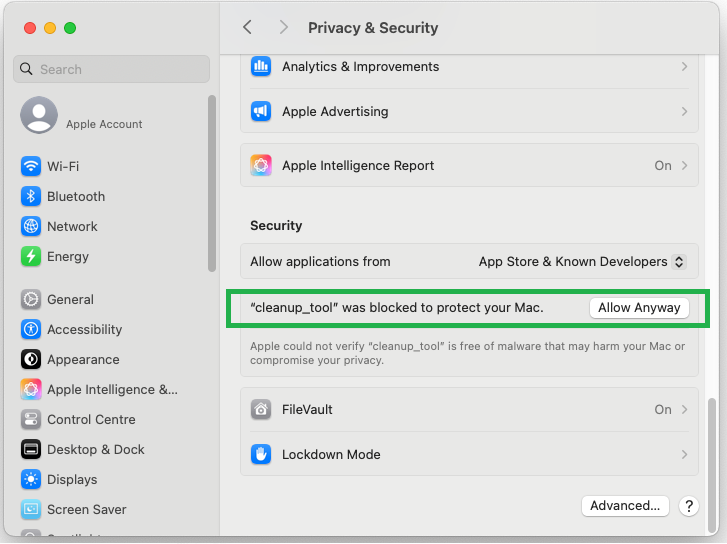
Task: Click Apple could not verify warning text
Action: [x=467, y=353]
